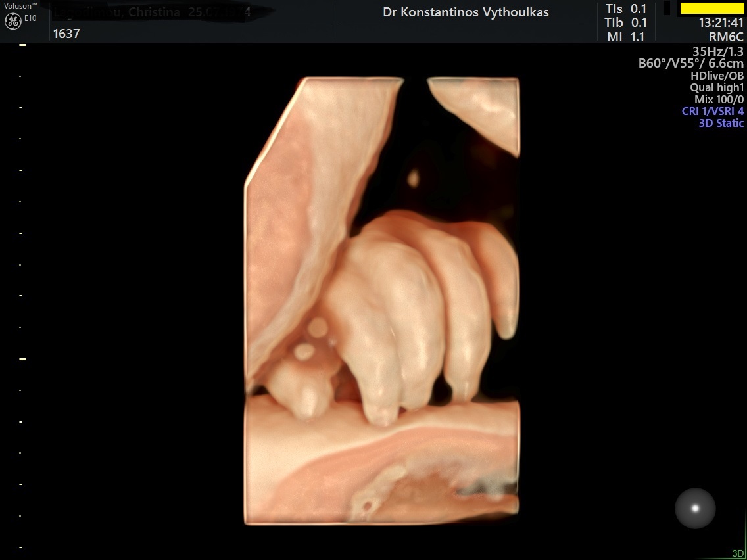Click the Mix 100/0 render setting
747x560 pixels.
tap(719, 99)
